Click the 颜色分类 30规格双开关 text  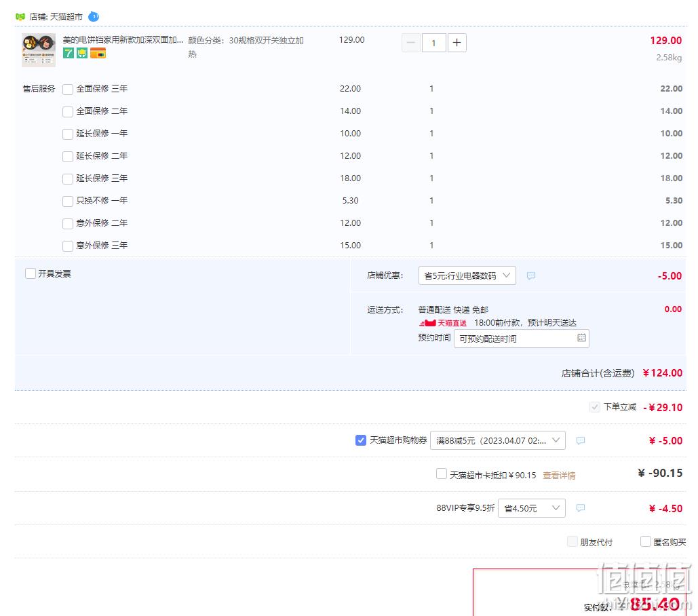(x=246, y=47)
